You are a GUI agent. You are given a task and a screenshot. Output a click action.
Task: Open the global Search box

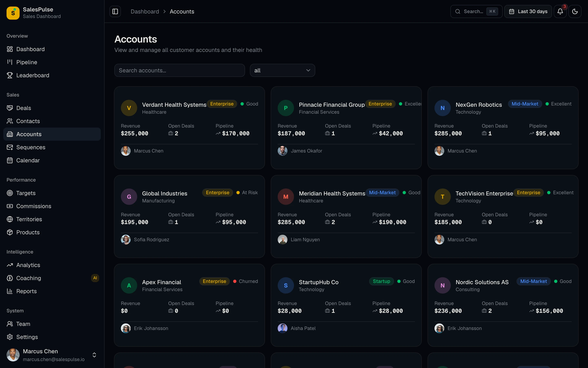pyautogui.click(x=476, y=11)
